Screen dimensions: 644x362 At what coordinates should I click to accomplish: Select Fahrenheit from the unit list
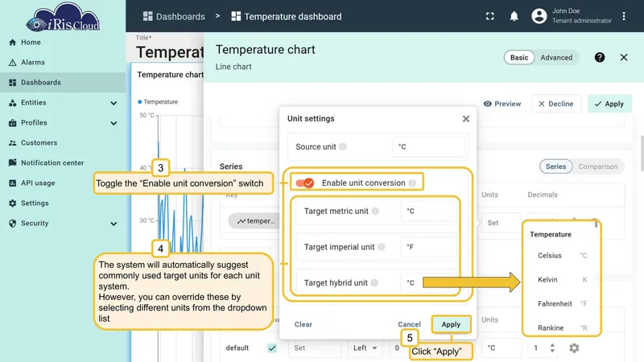pos(561,304)
